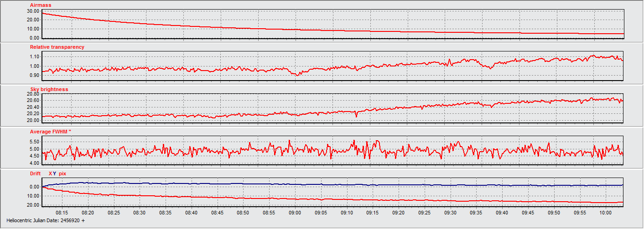Click the 10:00 time axis label
This screenshot has width=644, height=229.
(606, 213)
